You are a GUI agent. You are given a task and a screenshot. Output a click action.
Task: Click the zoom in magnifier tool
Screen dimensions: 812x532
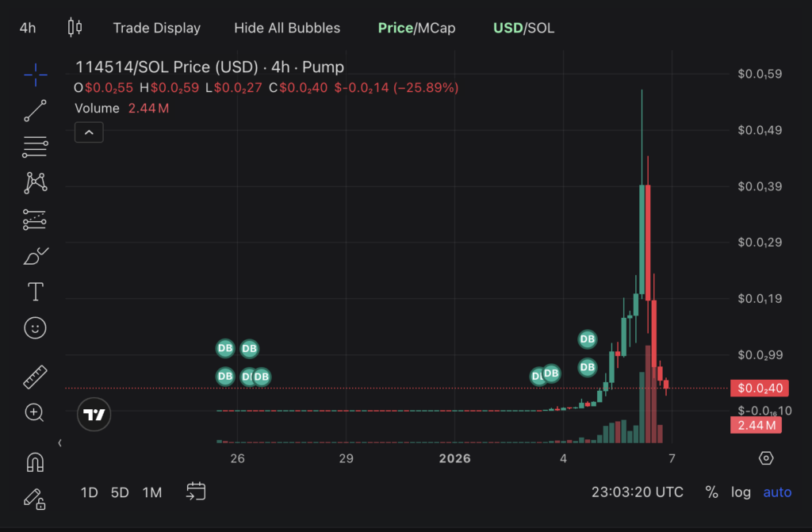pyautogui.click(x=36, y=412)
